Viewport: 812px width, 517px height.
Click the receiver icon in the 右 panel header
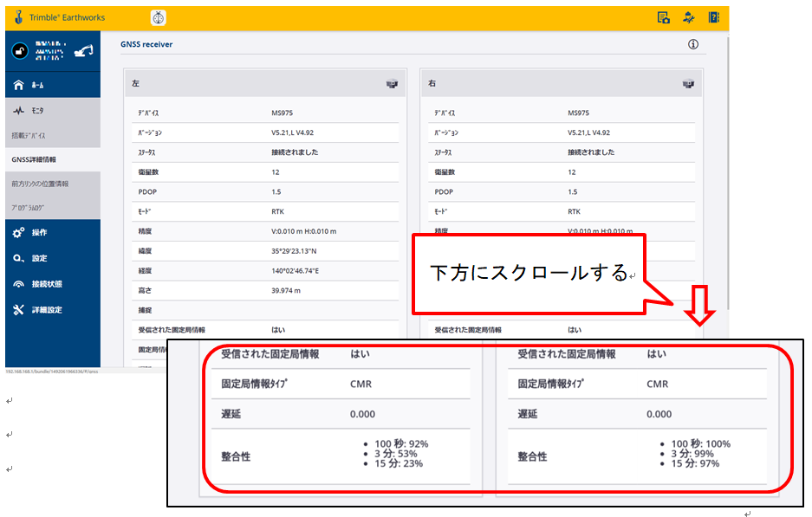pos(689,84)
